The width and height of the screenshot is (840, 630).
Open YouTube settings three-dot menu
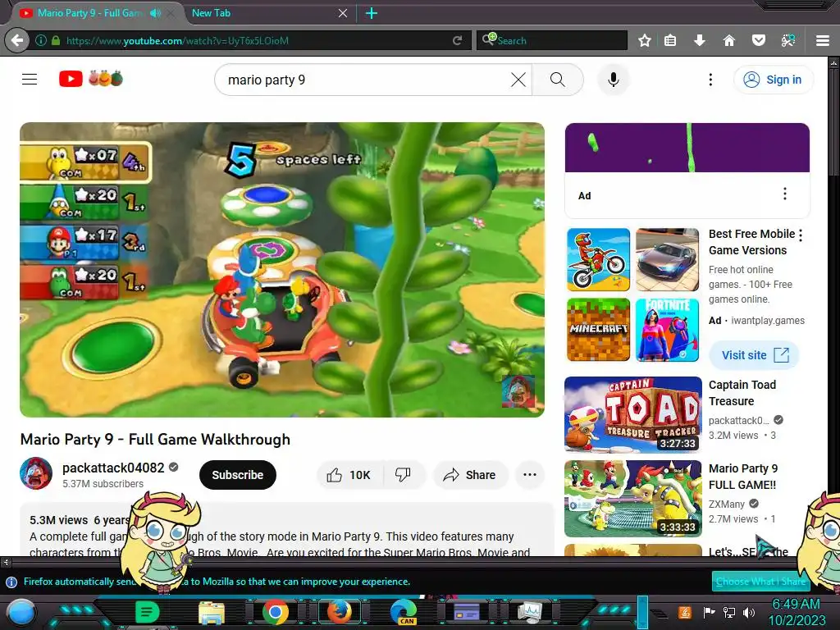pos(710,80)
